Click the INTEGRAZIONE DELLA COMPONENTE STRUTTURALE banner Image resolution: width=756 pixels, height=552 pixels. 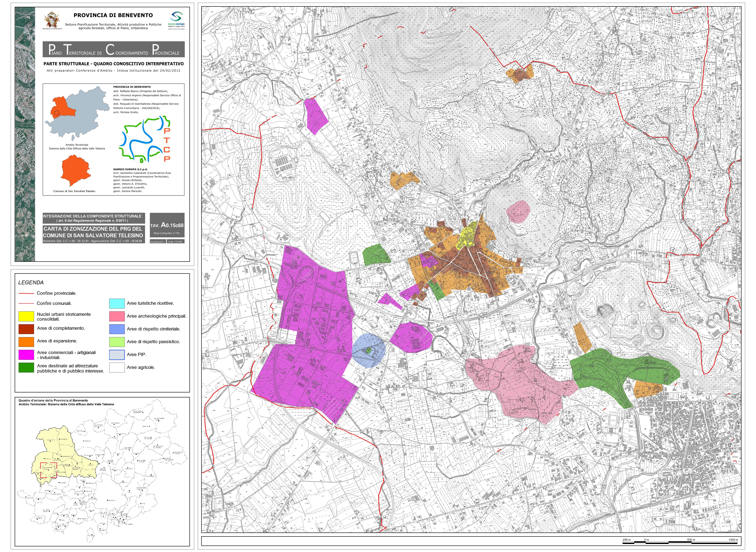[94, 219]
